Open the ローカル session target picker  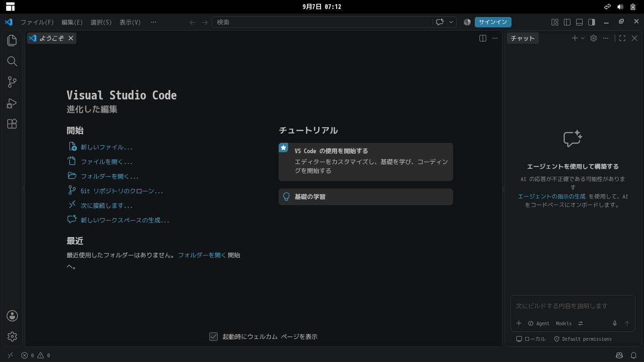[x=531, y=339]
